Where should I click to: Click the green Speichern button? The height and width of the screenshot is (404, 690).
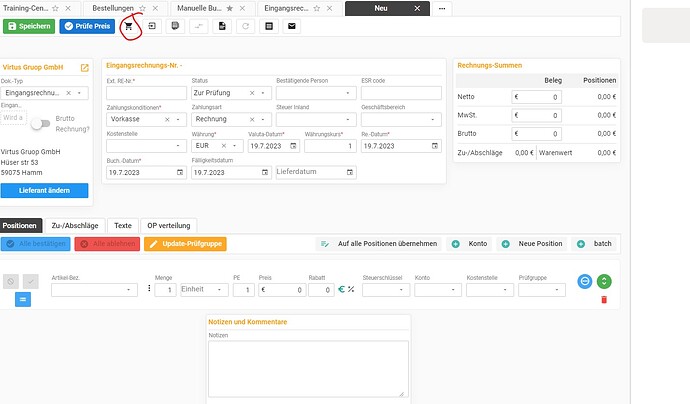29,26
